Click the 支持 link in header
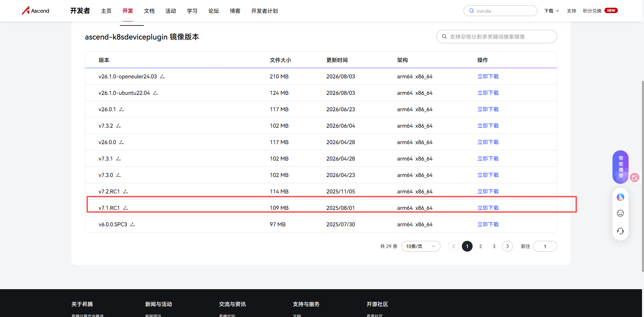 572,11
